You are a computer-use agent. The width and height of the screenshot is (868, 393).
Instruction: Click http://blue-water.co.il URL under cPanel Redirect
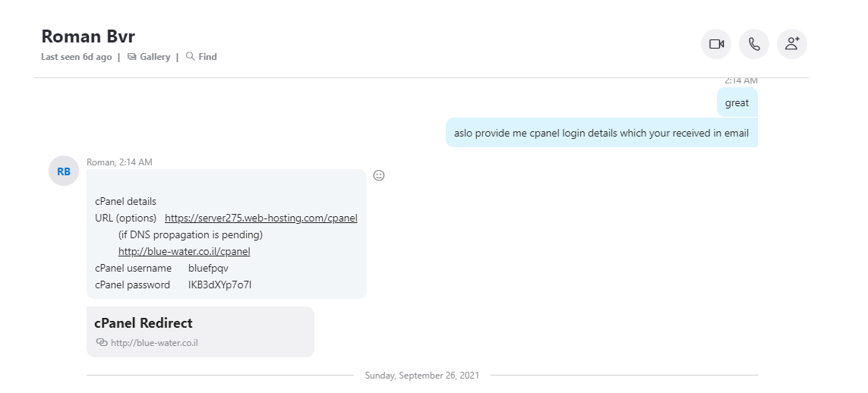point(154,343)
